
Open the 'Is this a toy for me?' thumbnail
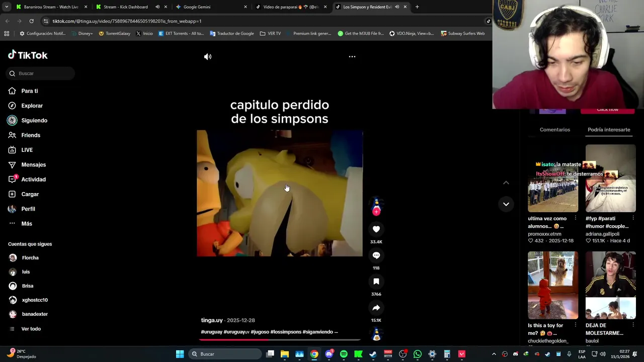(x=553, y=285)
